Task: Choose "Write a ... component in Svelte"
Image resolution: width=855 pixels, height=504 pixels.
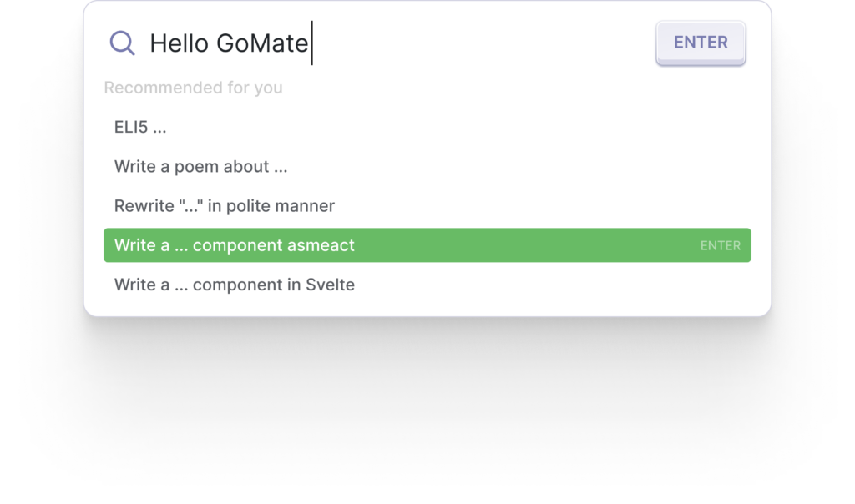Action: pos(427,285)
